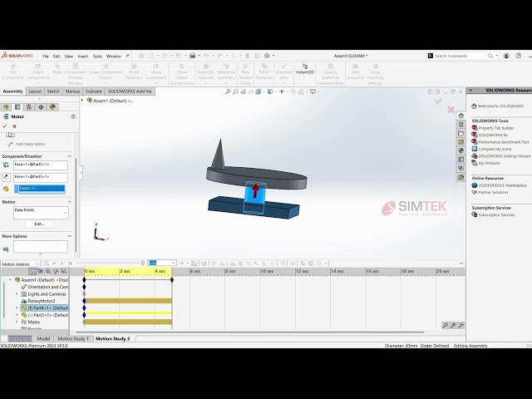Open the Tools menu
This screenshot has height=399, width=532.
(97, 57)
